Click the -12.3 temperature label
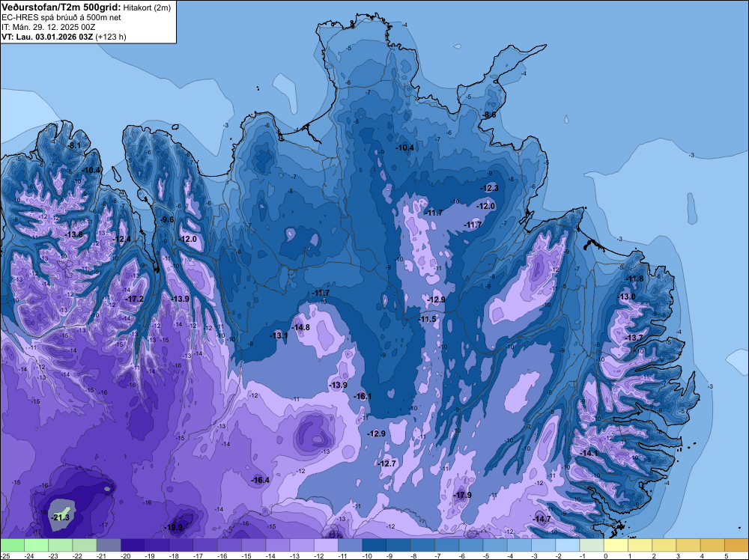Image resolution: width=749 pixels, height=560 pixels. tap(489, 188)
